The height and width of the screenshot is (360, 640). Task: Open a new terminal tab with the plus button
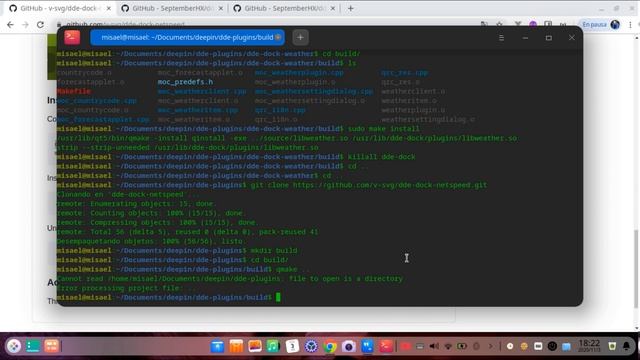pos(300,38)
